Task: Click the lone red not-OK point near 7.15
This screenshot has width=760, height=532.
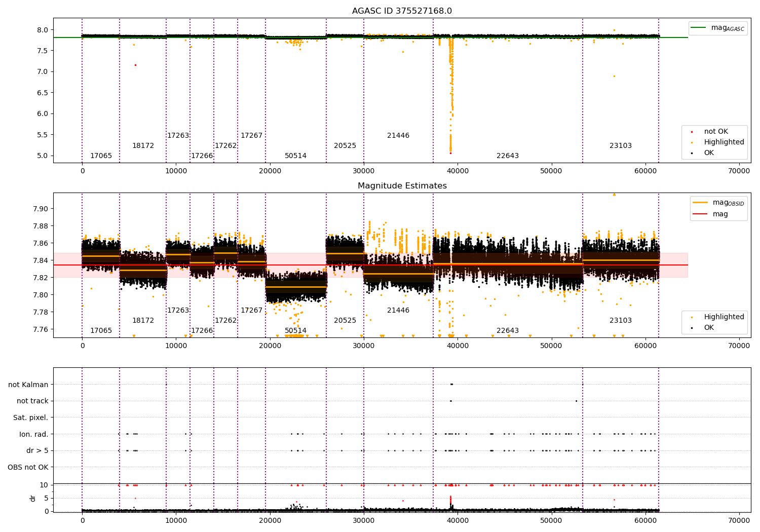Action: click(x=135, y=65)
